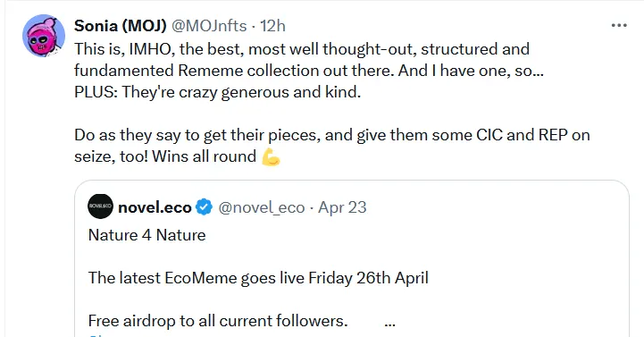Click the tweet line mentioning CIC and REP
Image resolution: width=644 pixels, height=337 pixels.
pyautogui.click(x=332, y=135)
